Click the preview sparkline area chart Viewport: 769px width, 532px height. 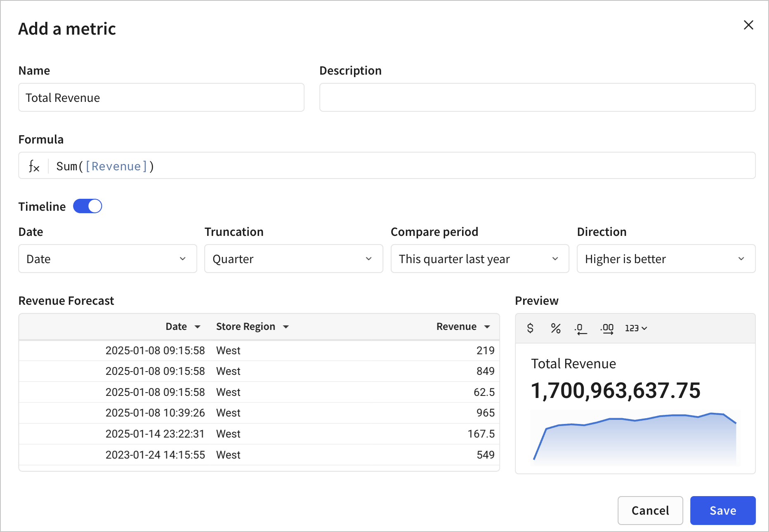(635, 438)
